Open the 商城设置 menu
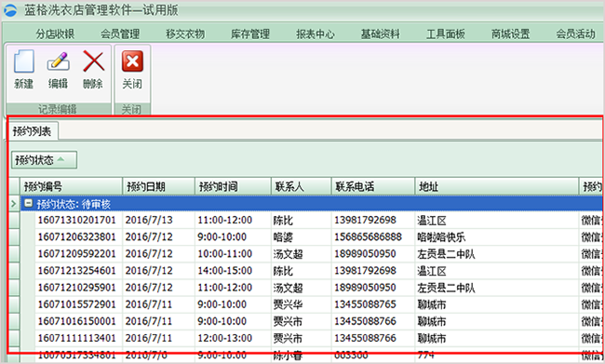The height and width of the screenshot is (364, 605). (x=510, y=34)
